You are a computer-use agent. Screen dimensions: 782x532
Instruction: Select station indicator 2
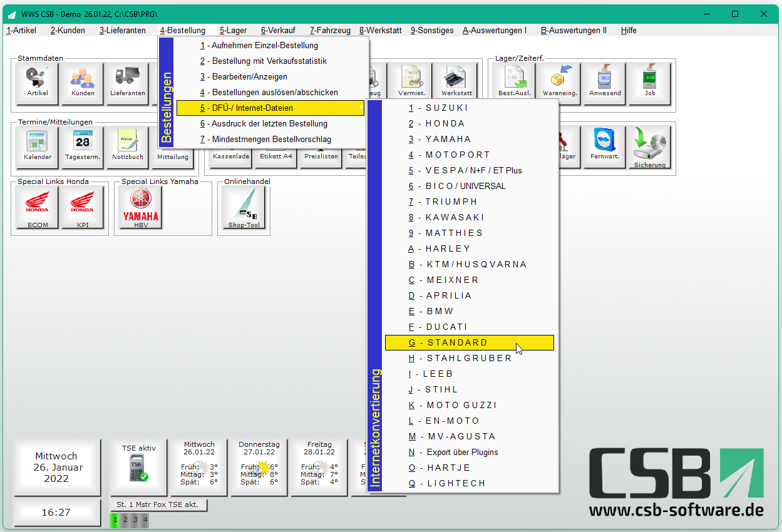click(x=125, y=519)
